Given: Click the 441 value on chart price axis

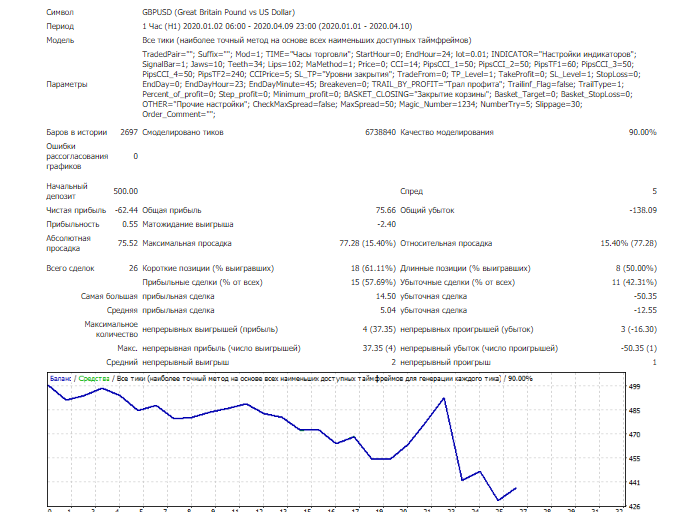Looking at the screenshot, I should coord(635,482).
